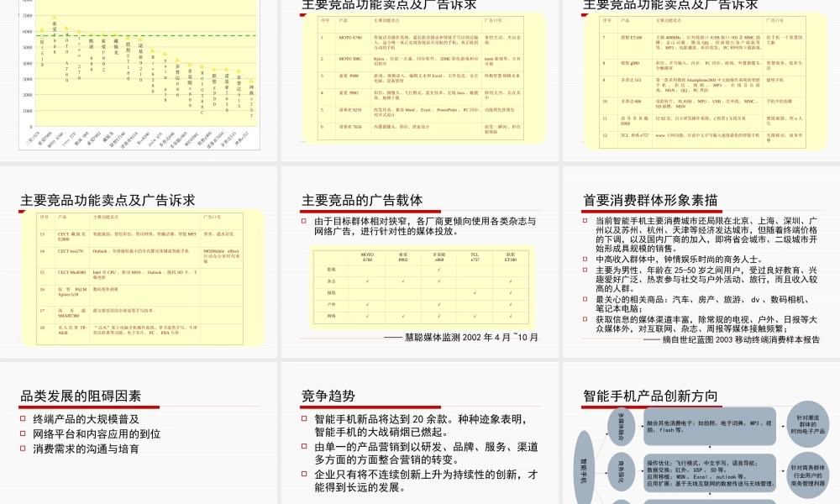The height and width of the screenshot is (504, 840).
Task: Click the bullet text 终端产品的大规模普及
Action: (x=86, y=419)
